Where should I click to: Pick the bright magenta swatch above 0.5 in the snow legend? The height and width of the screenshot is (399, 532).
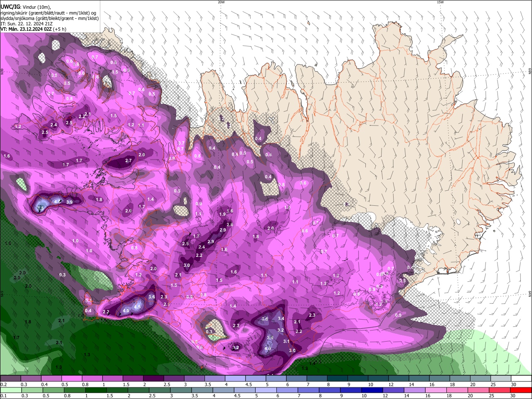tap(71, 379)
